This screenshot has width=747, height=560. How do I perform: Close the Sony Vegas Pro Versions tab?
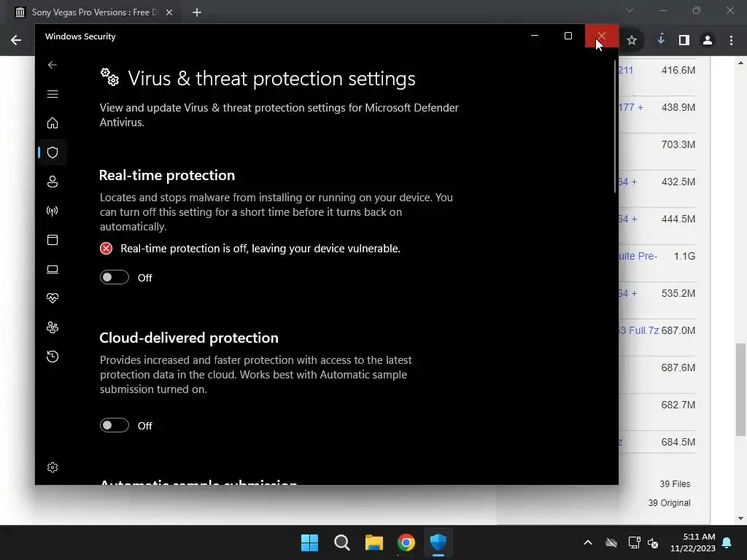point(169,13)
